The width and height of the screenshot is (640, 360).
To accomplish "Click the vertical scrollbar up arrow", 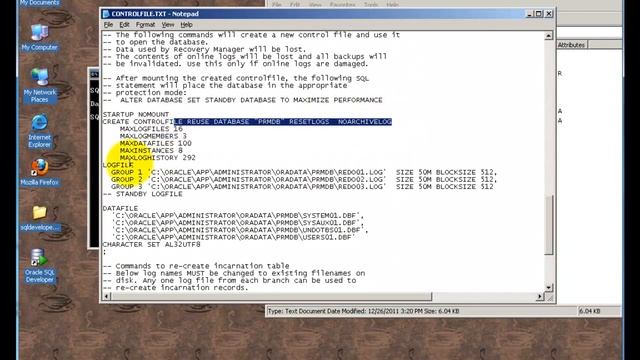I will (549, 36).
